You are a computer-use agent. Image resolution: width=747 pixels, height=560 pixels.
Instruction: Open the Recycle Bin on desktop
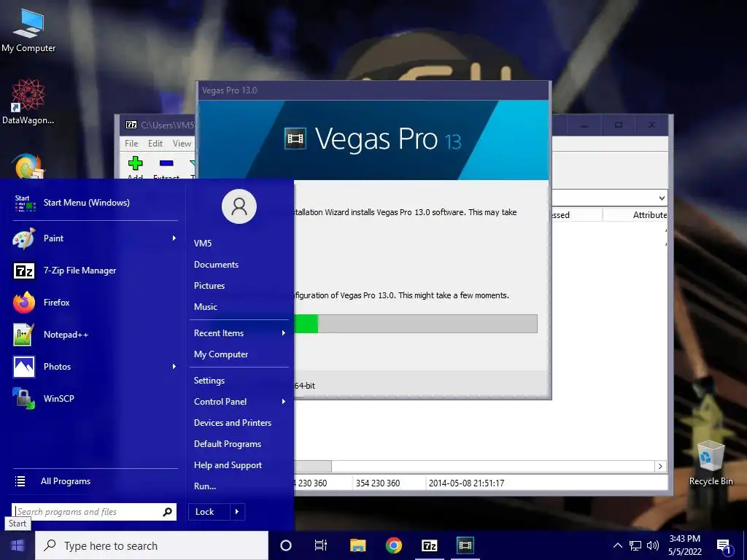[711, 463]
